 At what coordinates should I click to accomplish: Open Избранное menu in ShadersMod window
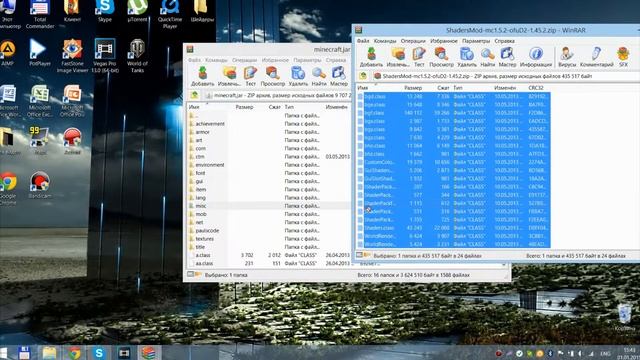click(444, 41)
